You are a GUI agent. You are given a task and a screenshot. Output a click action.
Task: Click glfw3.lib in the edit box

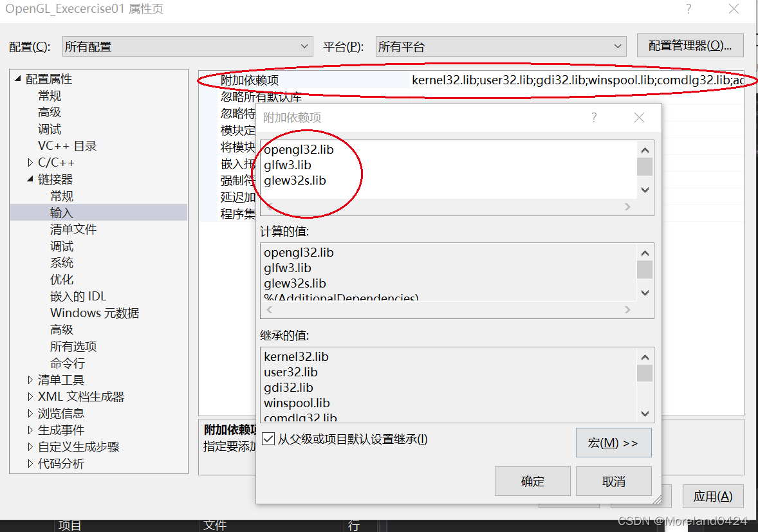click(288, 165)
